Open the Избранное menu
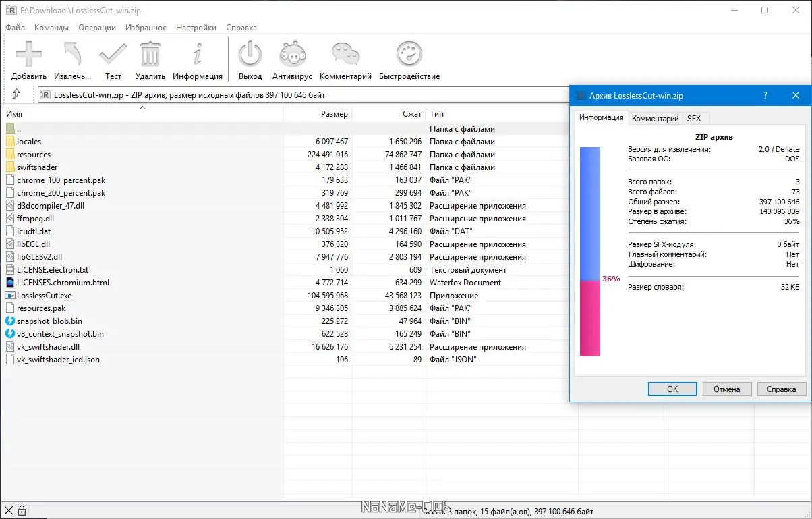Image resolution: width=812 pixels, height=519 pixels. point(146,28)
